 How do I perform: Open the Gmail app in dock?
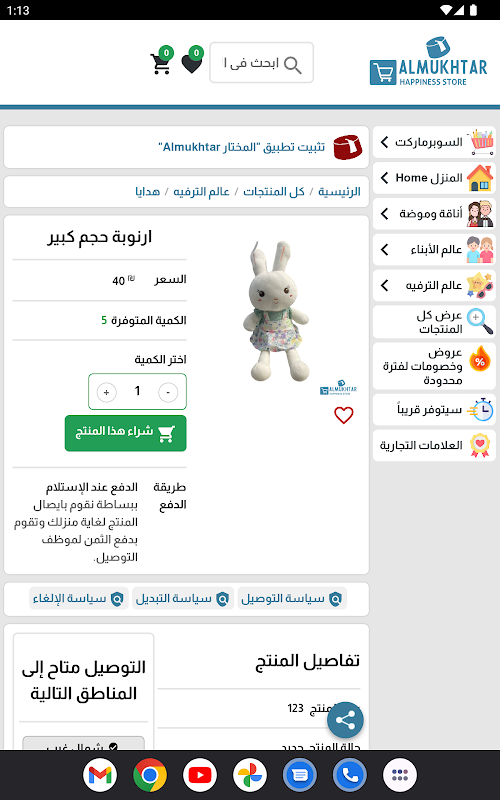100,775
